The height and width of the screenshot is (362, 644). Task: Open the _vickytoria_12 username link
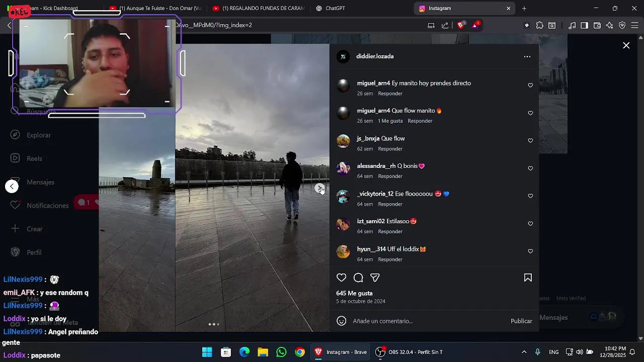coord(375,194)
